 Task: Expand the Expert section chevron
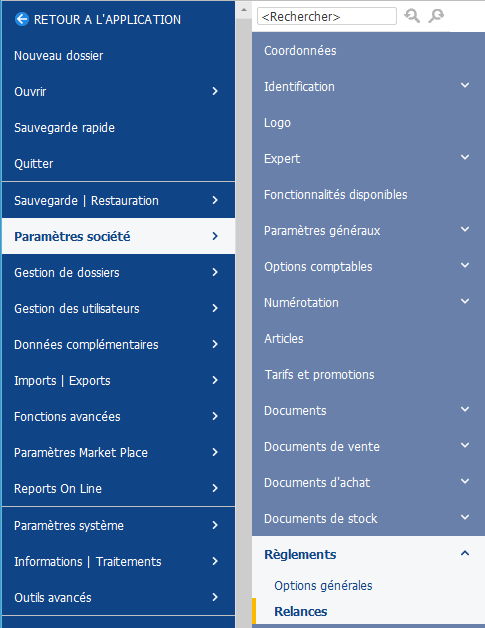tap(465, 157)
